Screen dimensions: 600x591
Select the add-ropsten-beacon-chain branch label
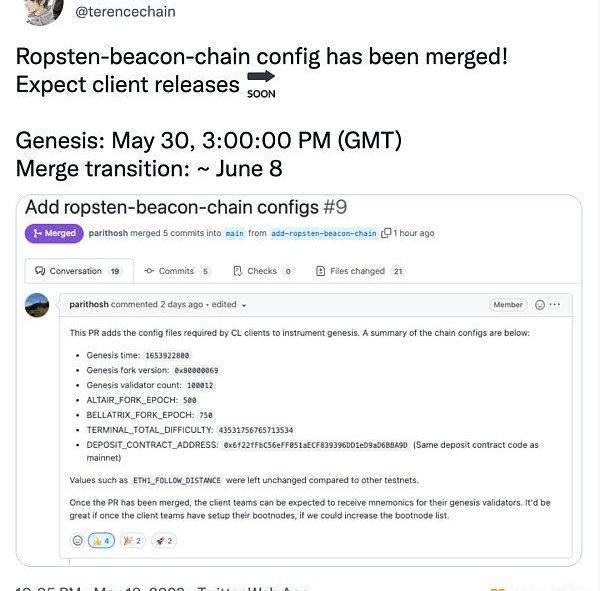pos(324,233)
